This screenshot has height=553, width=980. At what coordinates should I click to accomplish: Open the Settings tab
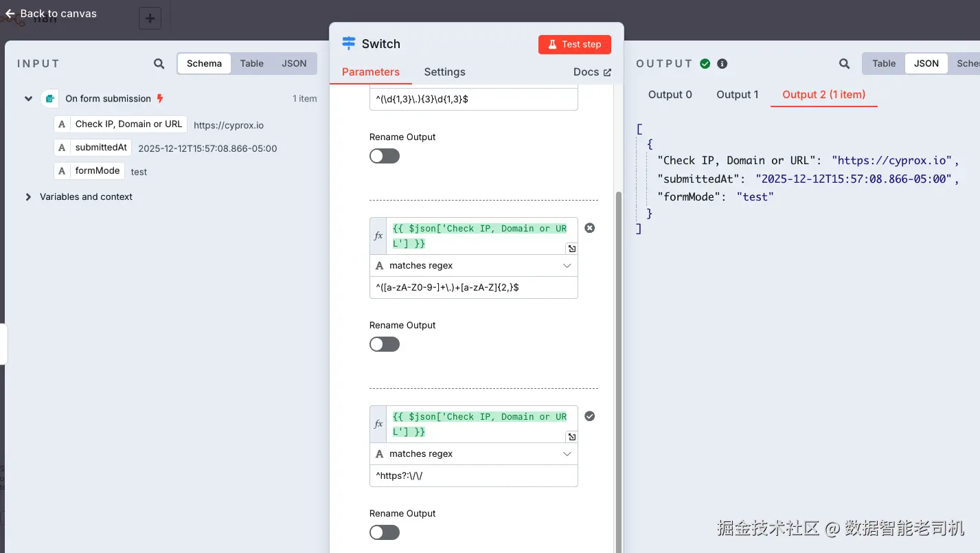coord(444,72)
